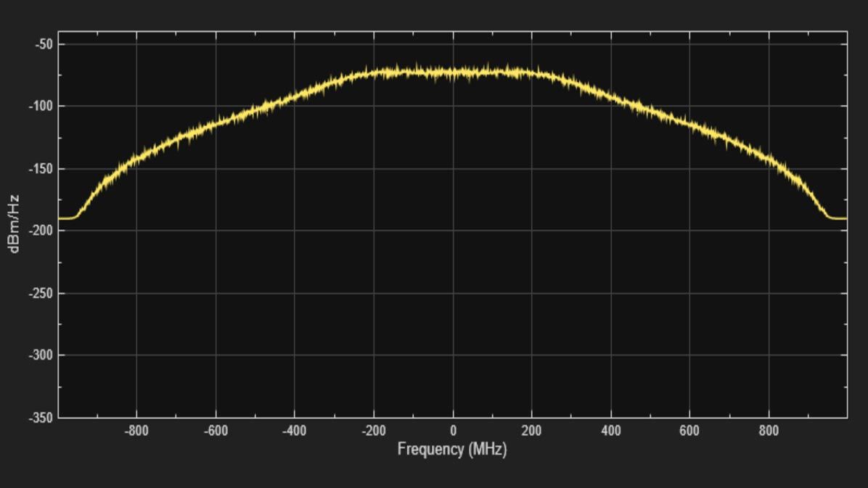Select the -800 tick on frequency axis

136,431
